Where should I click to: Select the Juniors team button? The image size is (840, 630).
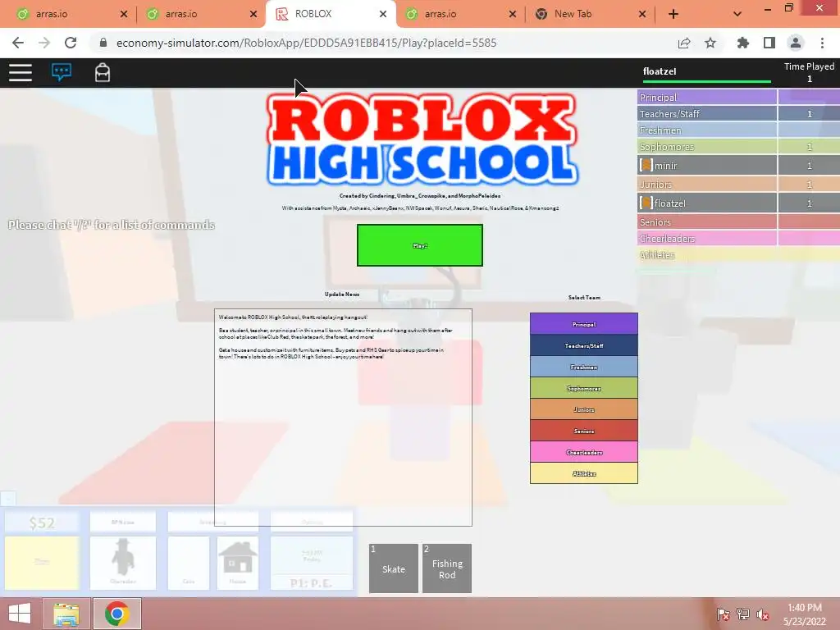(584, 409)
